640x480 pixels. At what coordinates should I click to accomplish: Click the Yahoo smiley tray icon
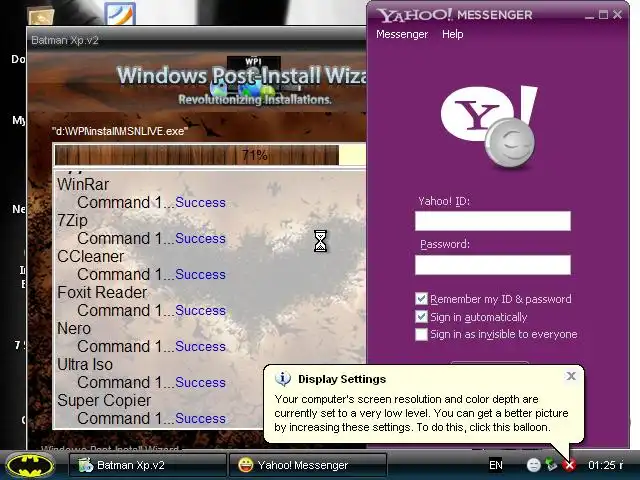533,464
